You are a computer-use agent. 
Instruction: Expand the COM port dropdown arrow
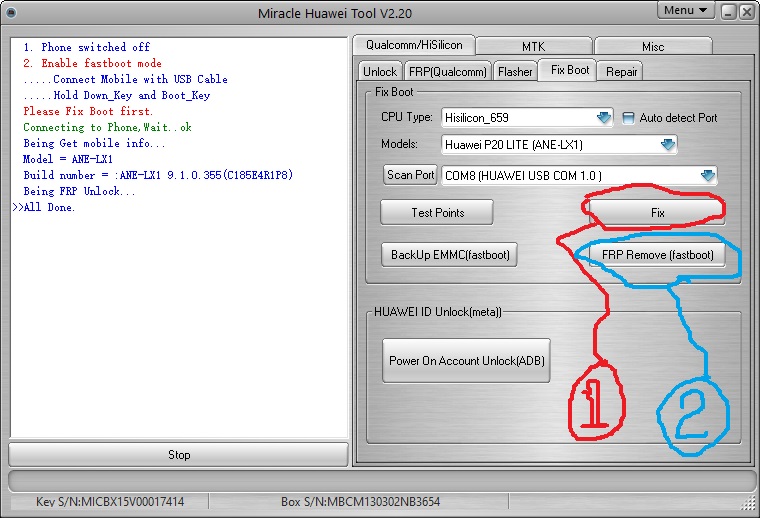[x=708, y=175]
